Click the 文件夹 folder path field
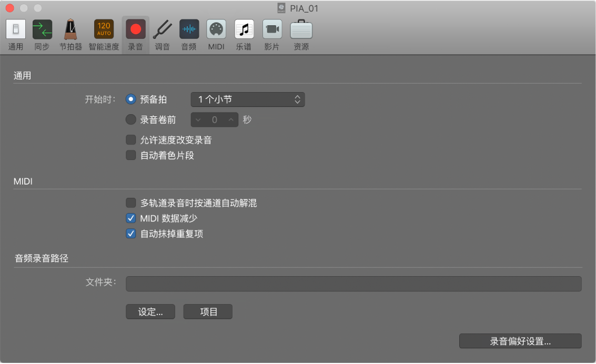This screenshot has width=596, height=364. (352, 284)
